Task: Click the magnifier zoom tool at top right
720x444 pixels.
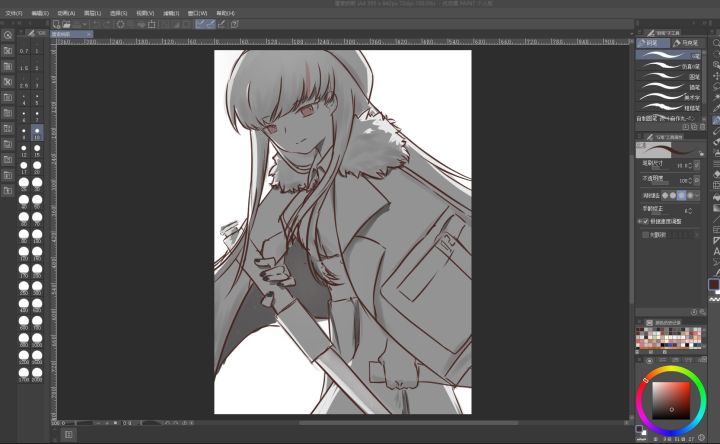Action: tap(715, 43)
